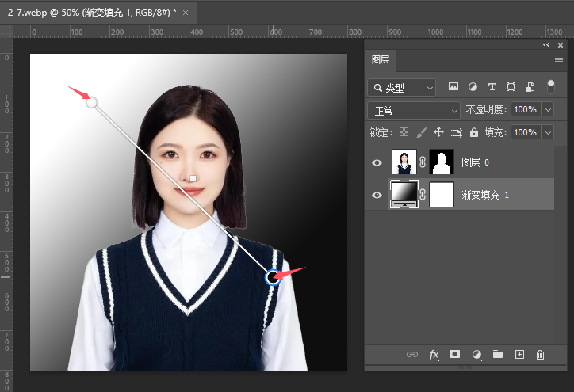The width and height of the screenshot is (574, 392).
Task: Open the Layers panel flyout menu
Action: click(x=558, y=60)
